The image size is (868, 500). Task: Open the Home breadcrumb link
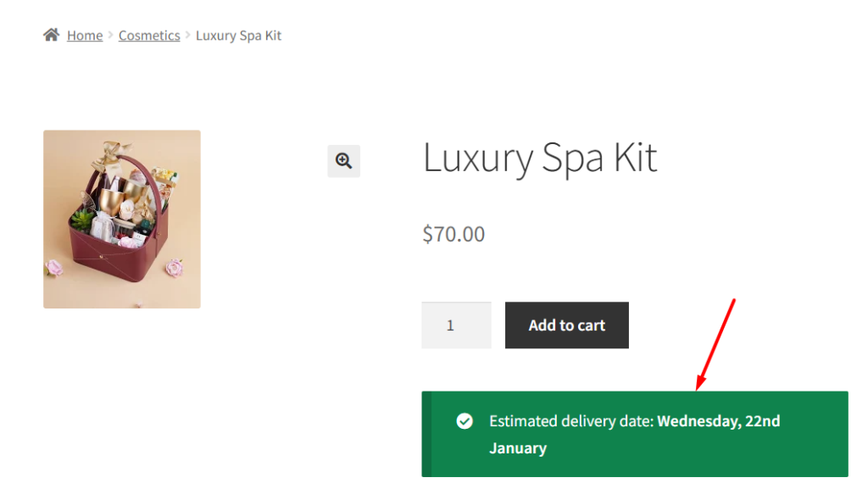coord(85,36)
